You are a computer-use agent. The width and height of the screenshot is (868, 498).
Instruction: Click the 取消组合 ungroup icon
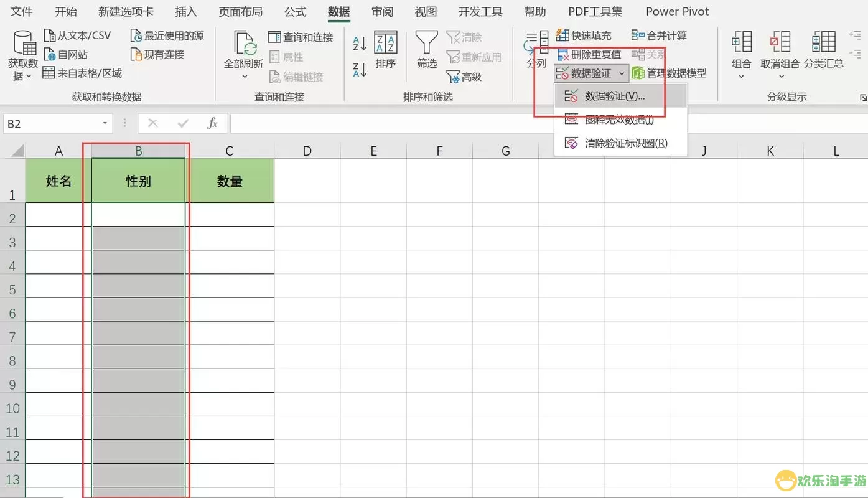780,42
